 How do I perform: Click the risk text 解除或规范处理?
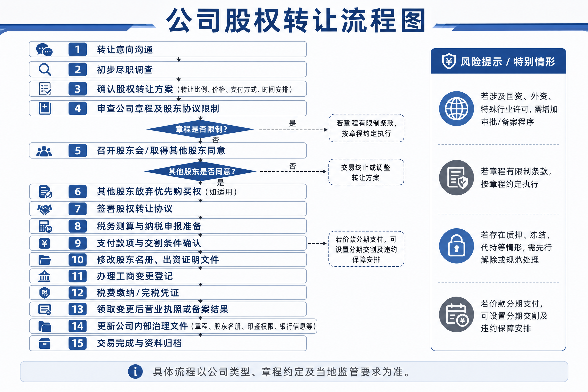pyautogui.click(x=510, y=260)
